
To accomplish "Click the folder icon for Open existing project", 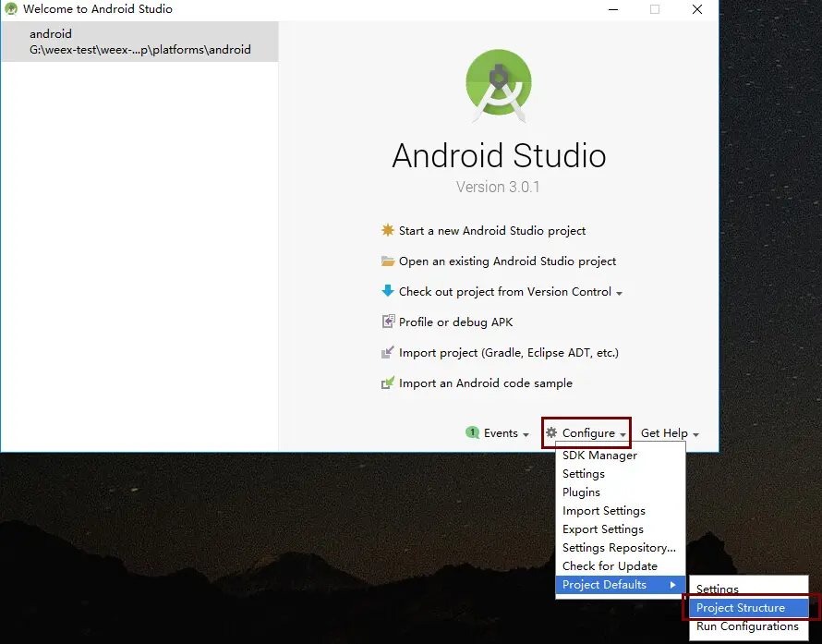I will [387, 261].
